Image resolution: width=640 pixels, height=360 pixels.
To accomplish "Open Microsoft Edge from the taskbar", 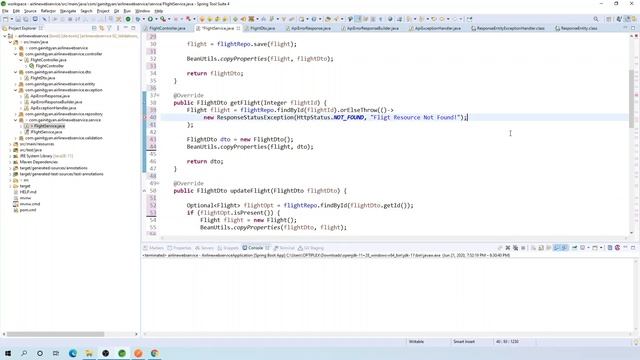I will pos(73,353).
